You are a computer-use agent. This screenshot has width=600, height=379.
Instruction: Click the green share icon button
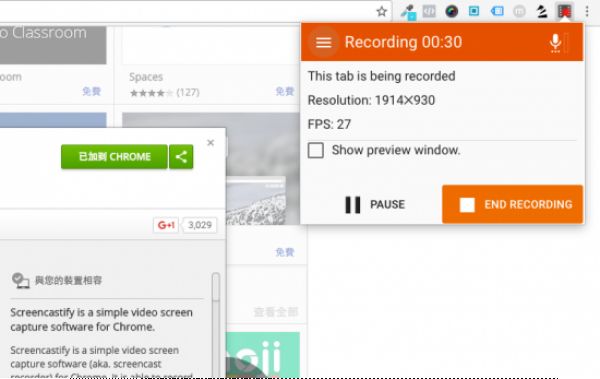click(x=181, y=157)
